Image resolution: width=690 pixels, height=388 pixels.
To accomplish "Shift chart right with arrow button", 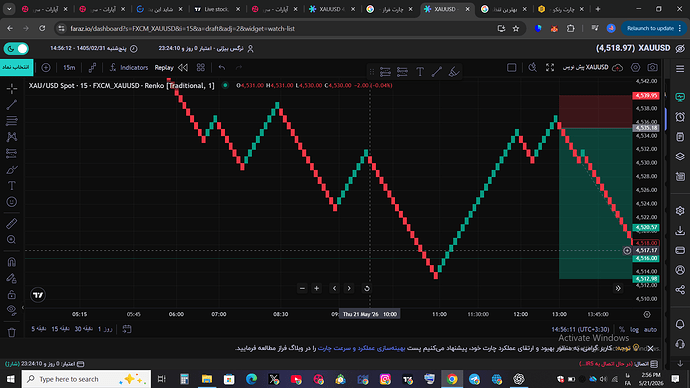I will [x=349, y=289].
